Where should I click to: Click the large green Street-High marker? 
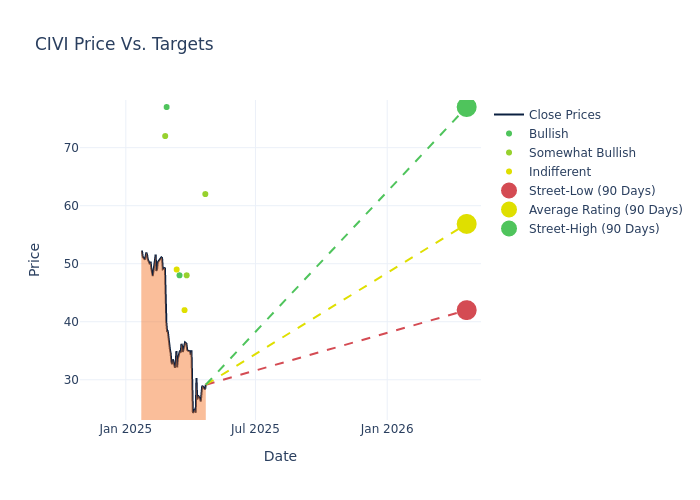pos(466,107)
